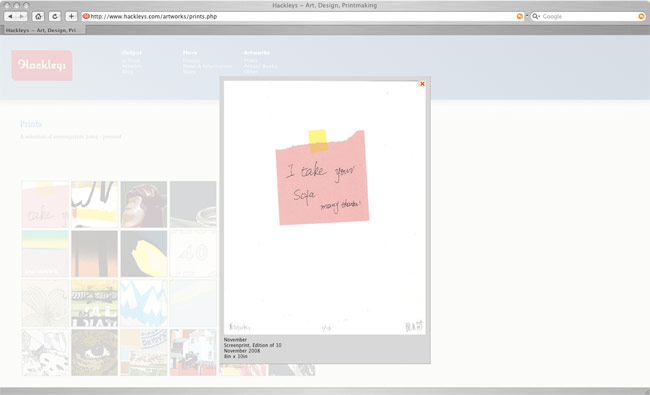
Task: Open the black and white line-drawing thumbnail
Action: 45,352
